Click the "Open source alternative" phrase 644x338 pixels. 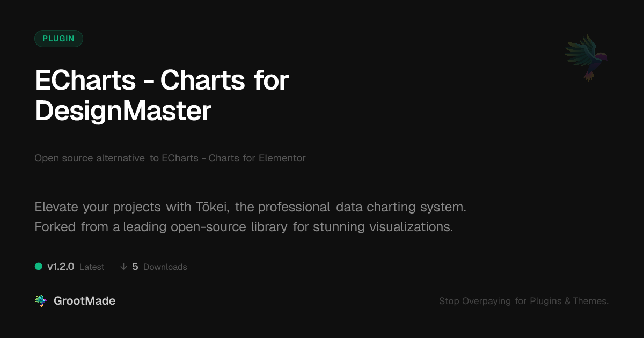90,158
